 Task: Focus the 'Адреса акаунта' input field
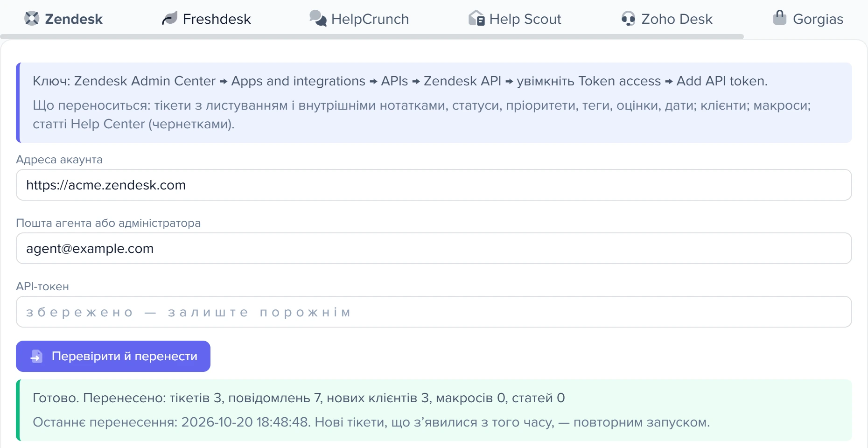pos(434,185)
